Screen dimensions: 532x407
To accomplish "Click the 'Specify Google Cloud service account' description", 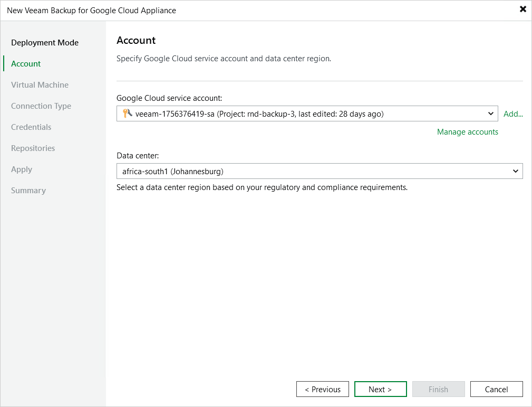I will [224, 59].
